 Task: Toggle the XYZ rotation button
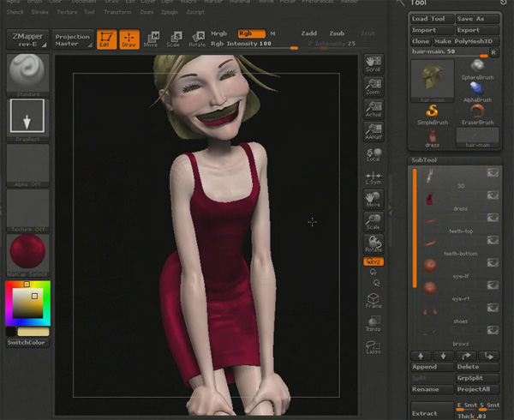pyautogui.click(x=374, y=261)
